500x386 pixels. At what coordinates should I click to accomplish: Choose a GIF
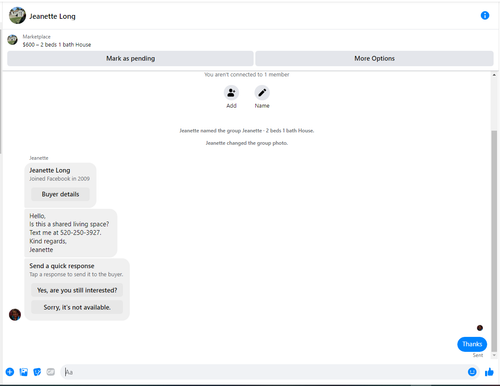tap(51, 372)
